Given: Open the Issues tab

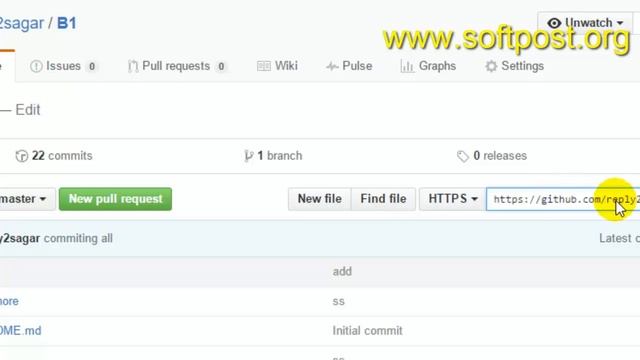Looking at the screenshot, I should tap(63, 66).
